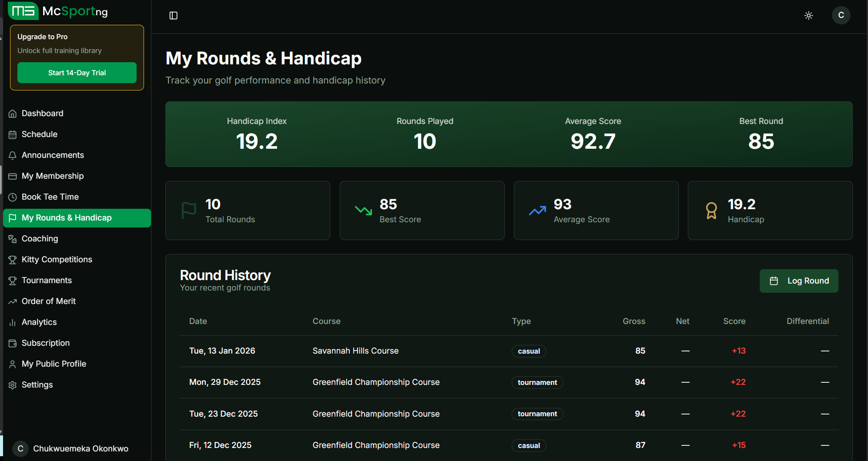
Task: Click the Order of Merit trend icon
Action: [13, 301]
